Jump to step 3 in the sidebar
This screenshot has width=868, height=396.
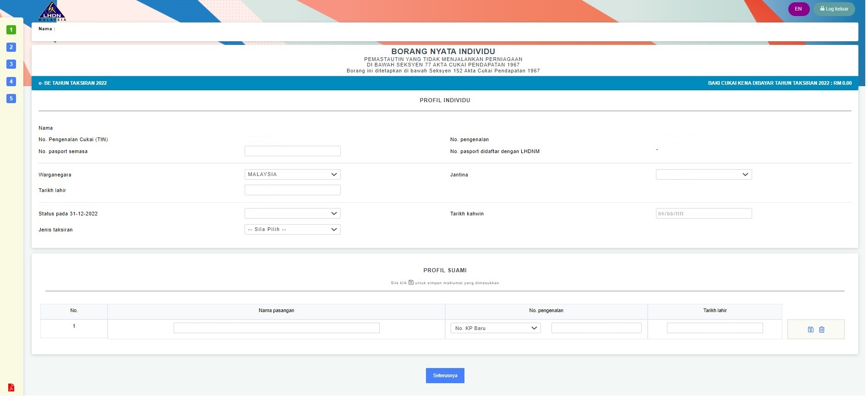point(11,64)
